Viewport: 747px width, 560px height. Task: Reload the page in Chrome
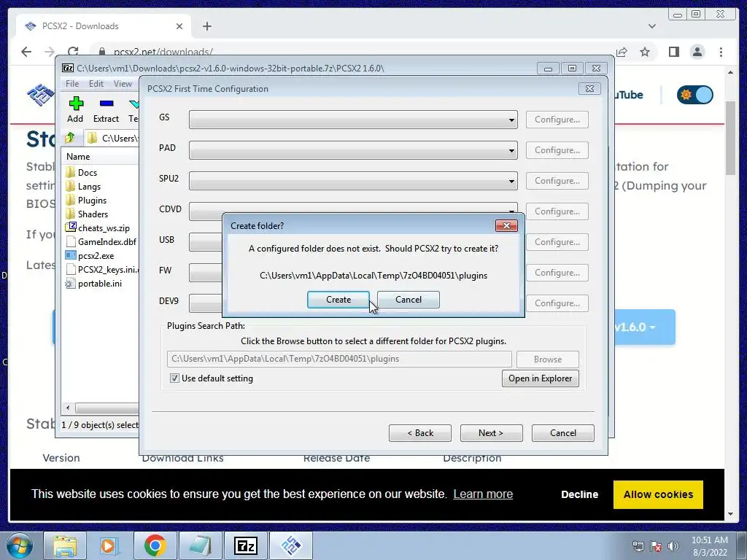(x=73, y=52)
